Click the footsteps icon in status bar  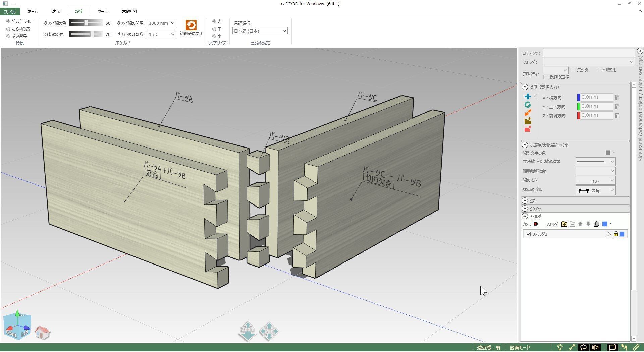(x=624, y=347)
